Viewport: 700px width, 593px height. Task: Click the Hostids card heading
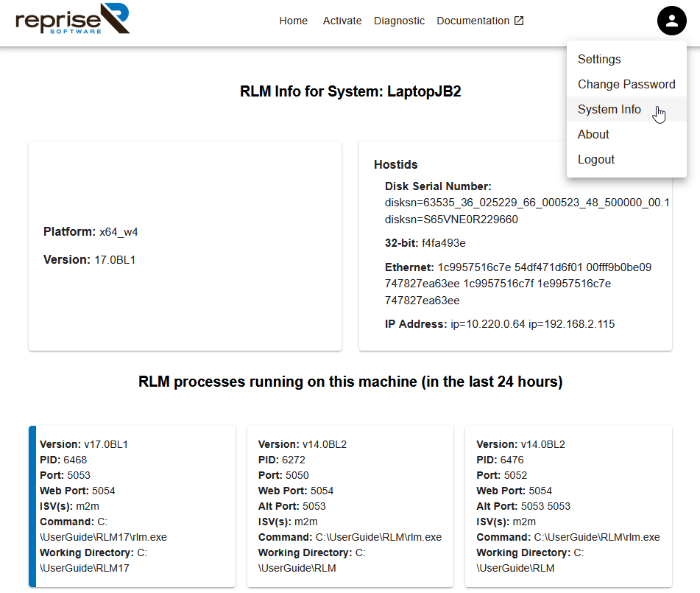click(395, 164)
